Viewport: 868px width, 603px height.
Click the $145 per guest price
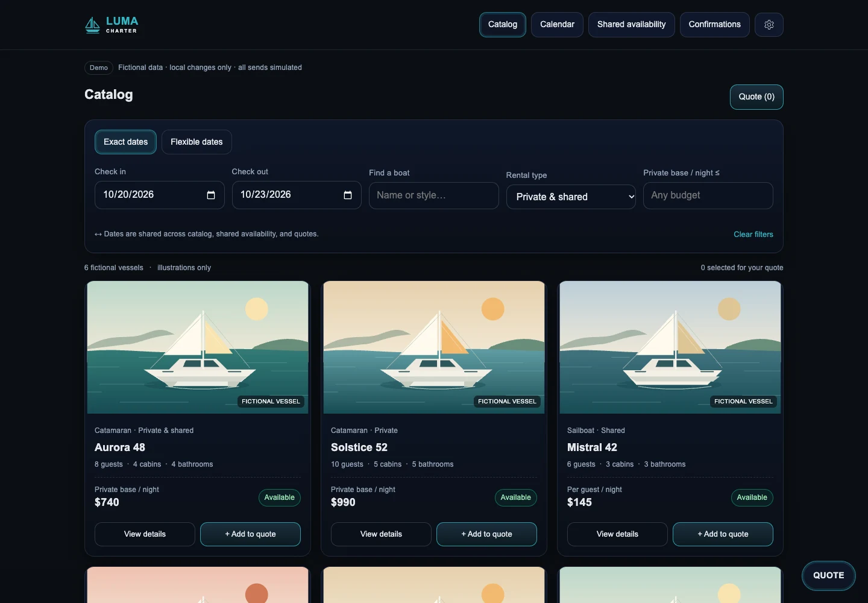point(579,502)
